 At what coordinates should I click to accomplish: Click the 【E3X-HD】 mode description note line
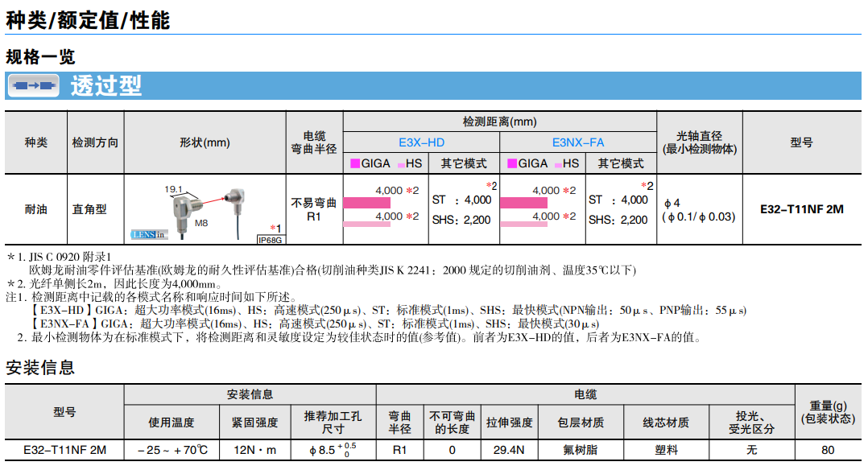[387, 311]
